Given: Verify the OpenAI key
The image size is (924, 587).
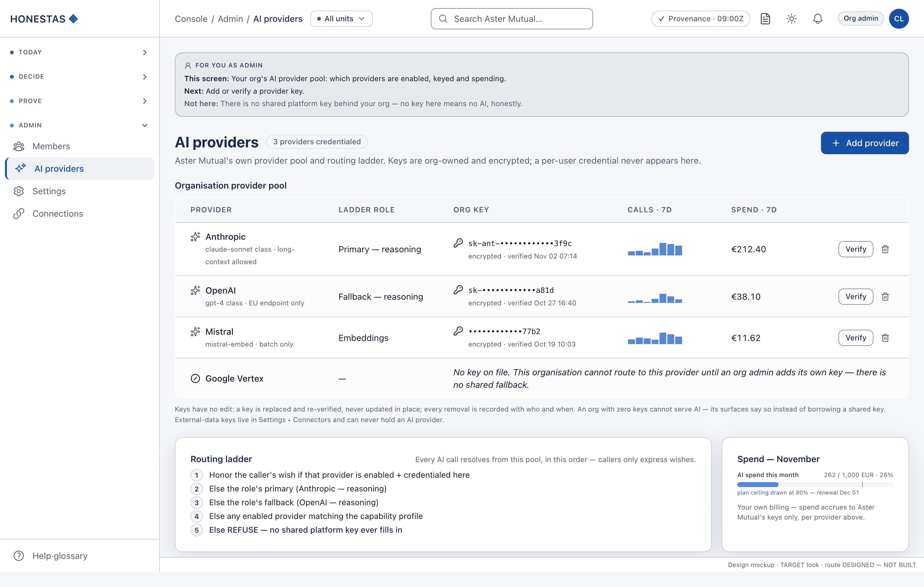Looking at the screenshot, I should tap(855, 296).
